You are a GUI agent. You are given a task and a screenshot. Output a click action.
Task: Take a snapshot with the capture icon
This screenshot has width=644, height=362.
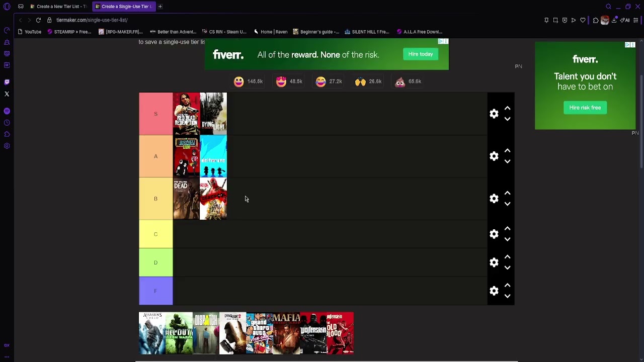click(x=555, y=20)
